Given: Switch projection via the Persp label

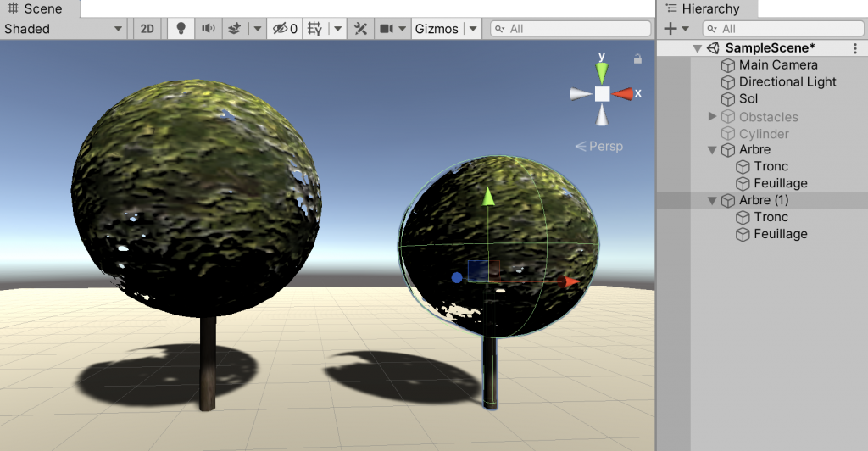Looking at the screenshot, I should click(599, 146).
